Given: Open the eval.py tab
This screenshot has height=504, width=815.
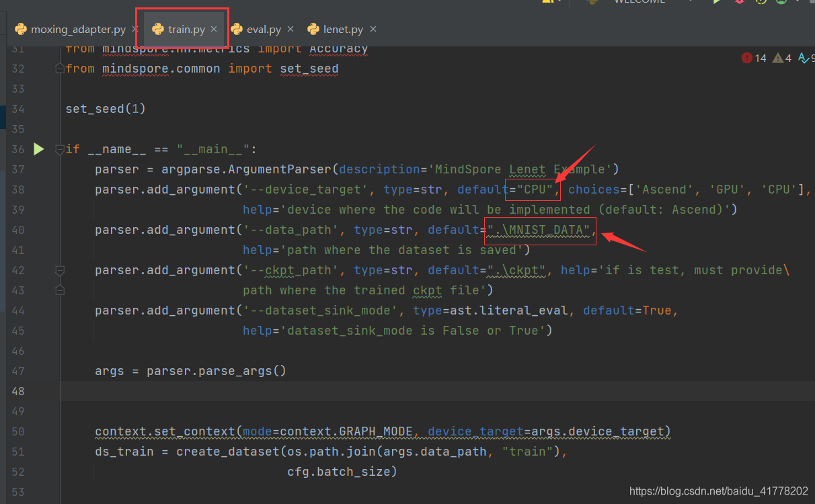Looking at the screenshot, I should point(264,29).
